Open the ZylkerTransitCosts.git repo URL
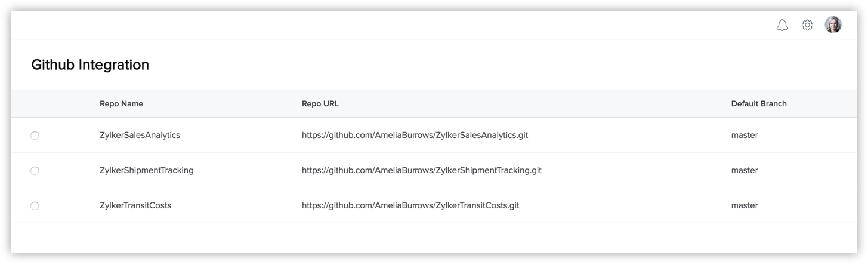 410,205
